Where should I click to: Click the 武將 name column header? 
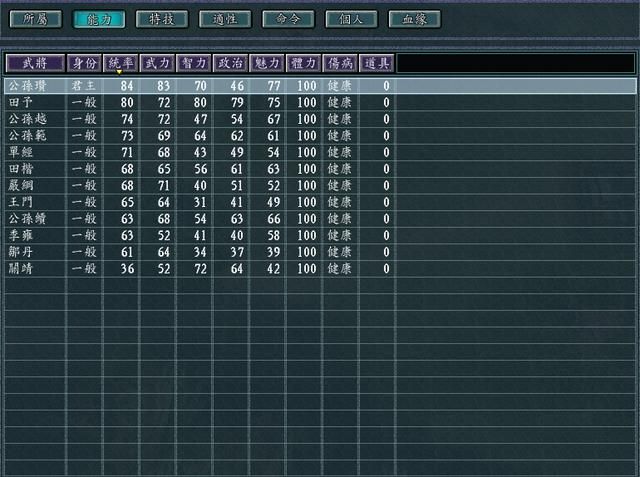click(34, 63)
